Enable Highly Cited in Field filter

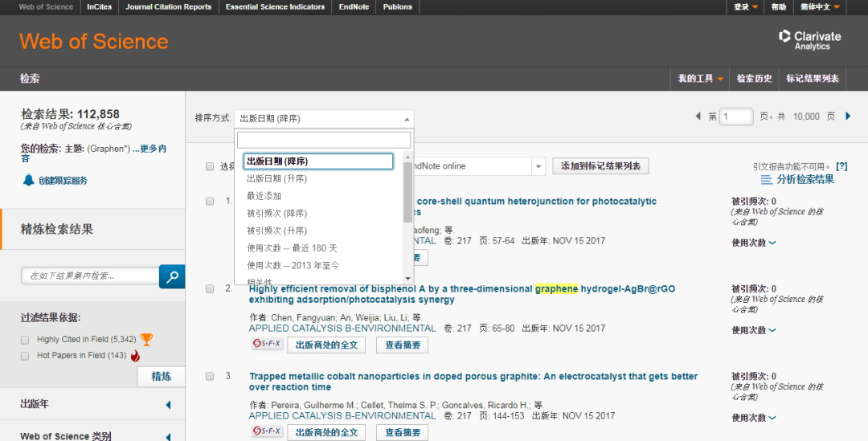point(24,340)
